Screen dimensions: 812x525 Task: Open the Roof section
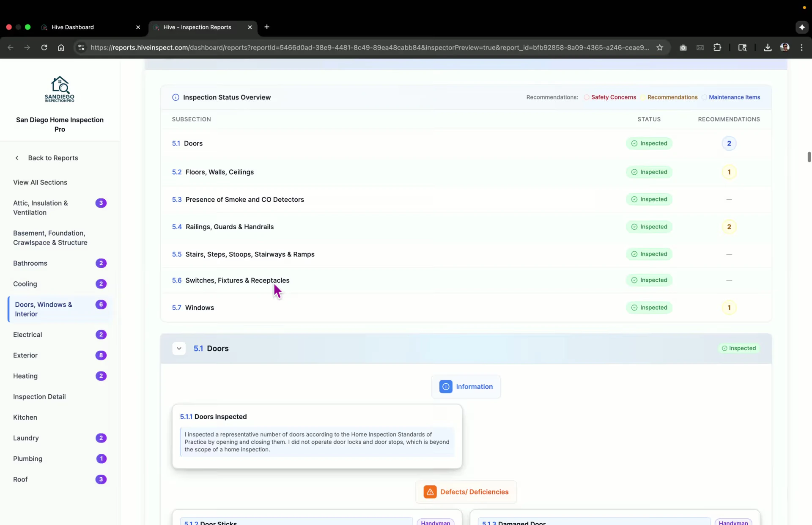click(60, 480)
